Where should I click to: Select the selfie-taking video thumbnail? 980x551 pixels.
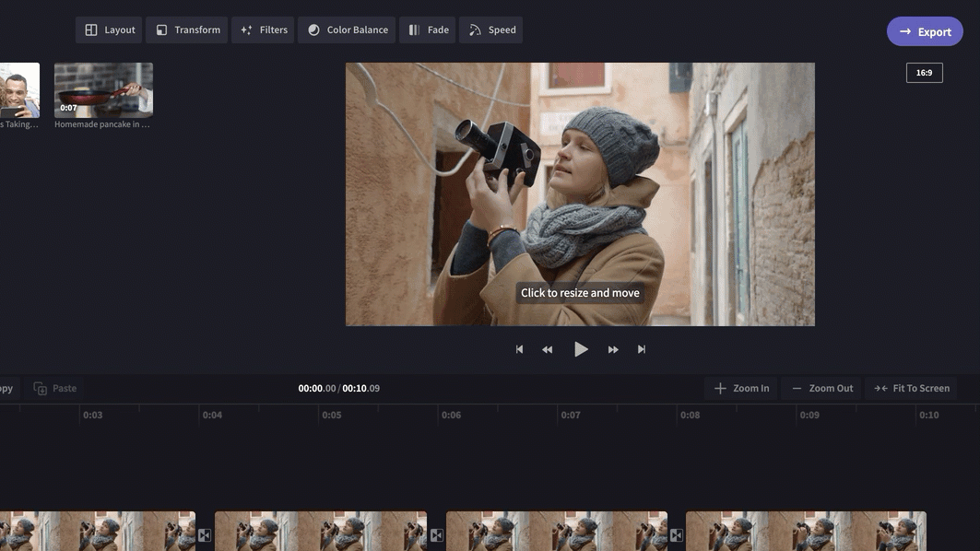pos(19,90)
